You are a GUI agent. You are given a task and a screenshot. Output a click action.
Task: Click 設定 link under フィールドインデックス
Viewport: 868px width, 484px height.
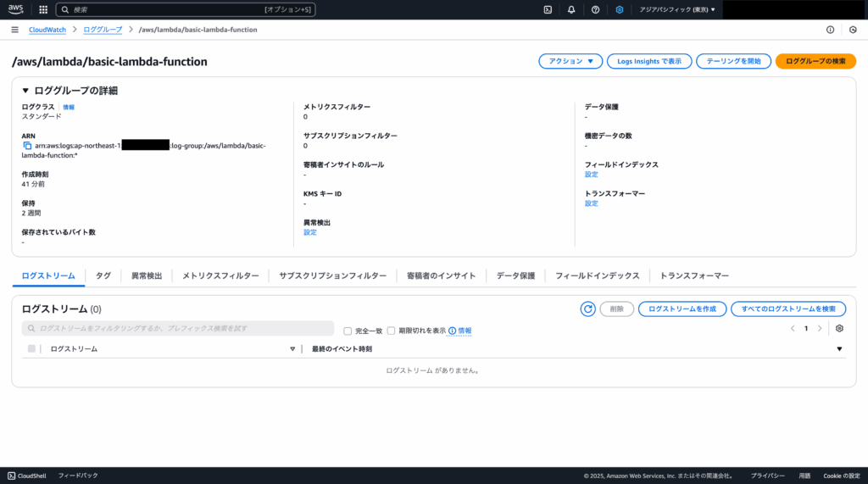[591, 175]
